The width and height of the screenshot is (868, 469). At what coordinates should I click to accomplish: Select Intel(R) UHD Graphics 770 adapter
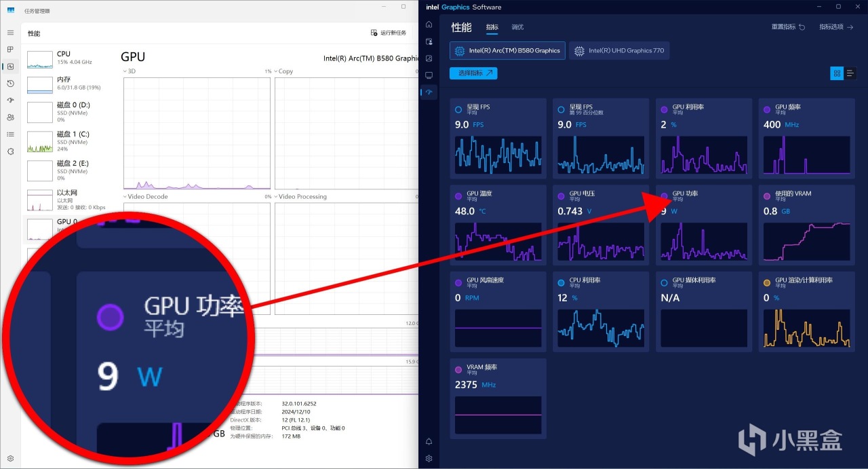point(619,50)
